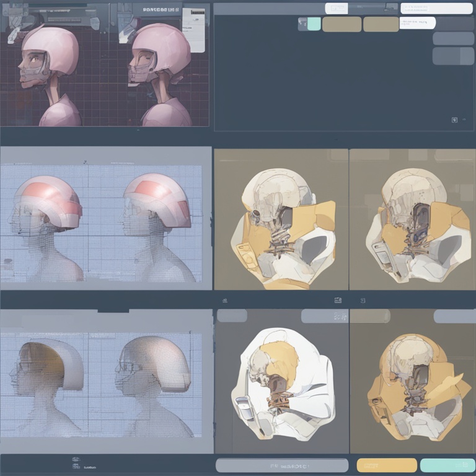Image resolution: width=476 pixels, height=476 pixels.
Task: Click the tiny faint icon right of the square icon
Action: click(x=464, y=120)
